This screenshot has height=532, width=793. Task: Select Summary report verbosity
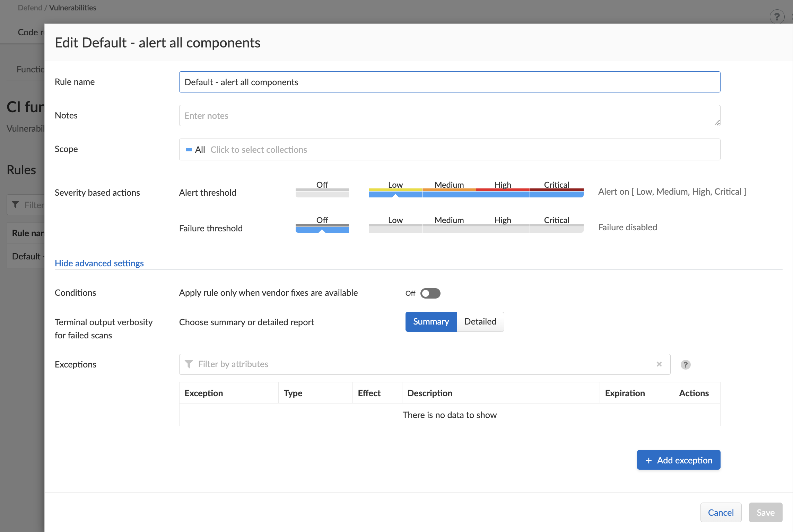coord(431,321)
